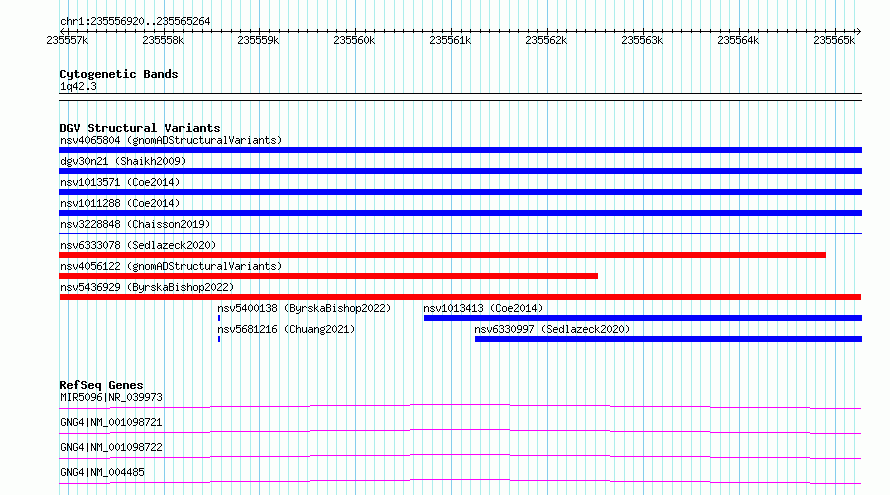Viewport: 890px width, 495px height.
Task: Select the 1q42.3 cytogenetic band label
Action: point(78,87)
